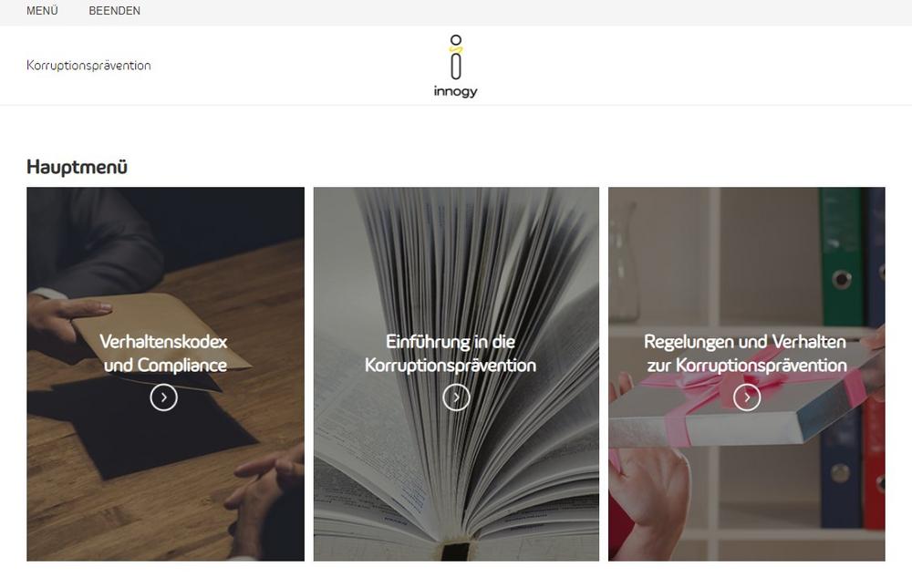
Task: Click the innogy wordmark text
Action: (x=455, y=91)
